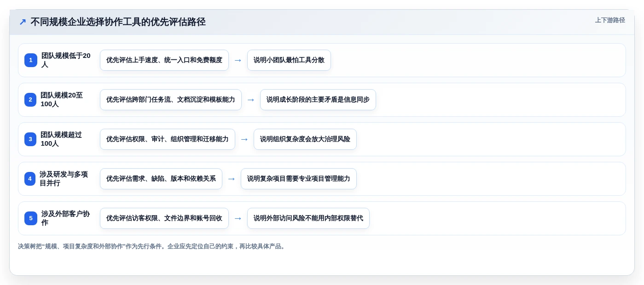Viewport: 644px width, 285px height.
Task: Click the footnote starting with 决策树把
Action: (x=152, y=246)
